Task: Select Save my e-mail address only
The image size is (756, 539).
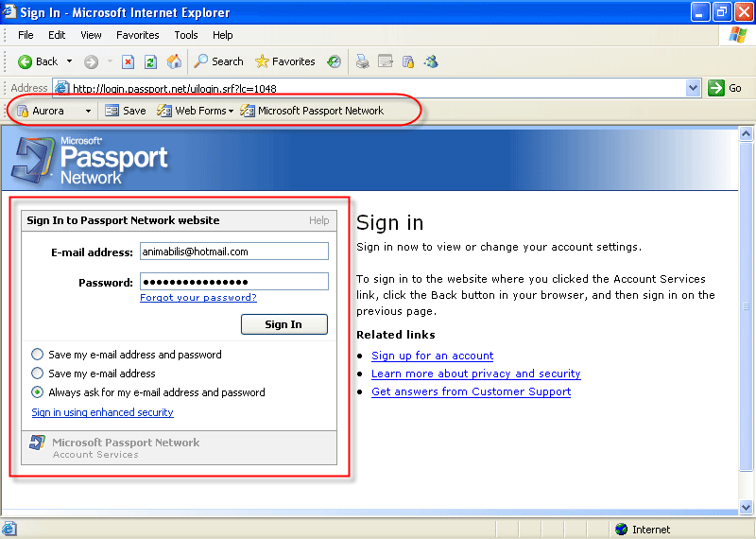Action: click(x=37, y=374)
